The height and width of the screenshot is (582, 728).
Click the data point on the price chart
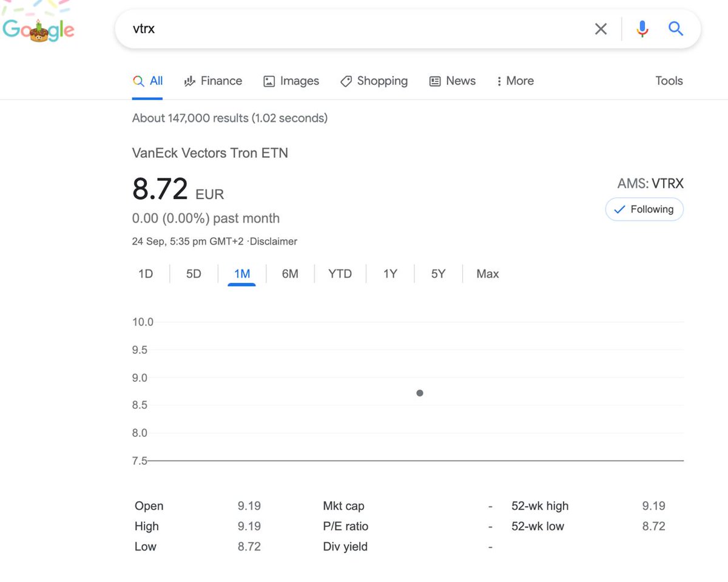420,393
